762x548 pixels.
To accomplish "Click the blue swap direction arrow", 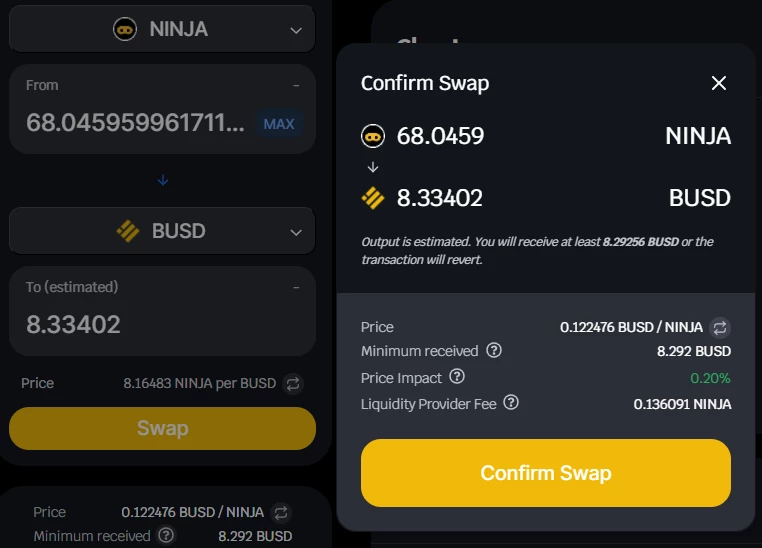I will pyautogui.click(x=163, y=180).
